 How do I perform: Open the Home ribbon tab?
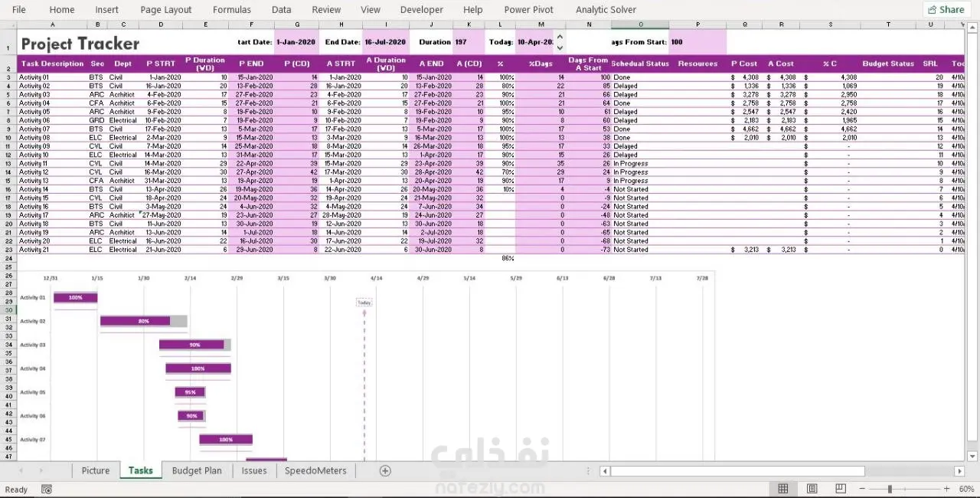[x=62, y=9]
